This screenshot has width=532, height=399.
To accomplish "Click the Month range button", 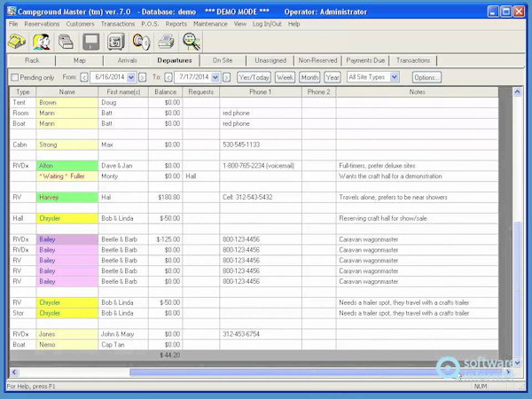I will pyautogui.click(x=309, y=77).
